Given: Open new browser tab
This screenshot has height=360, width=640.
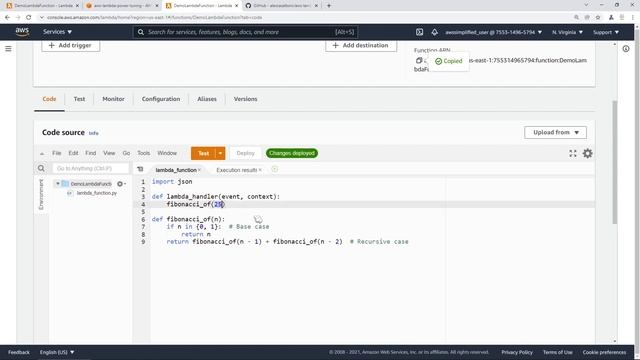Looking at the screenshot, I should 329,6.
